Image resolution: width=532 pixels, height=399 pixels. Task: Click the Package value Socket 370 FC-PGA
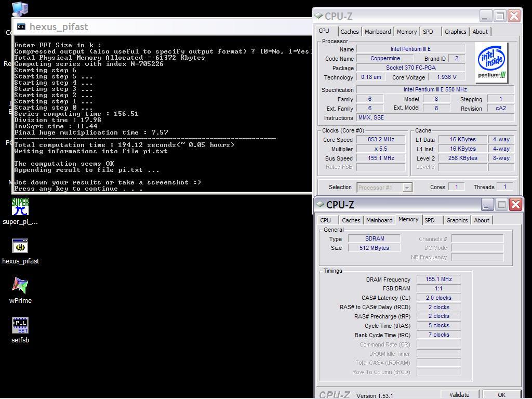pos(410,68)
